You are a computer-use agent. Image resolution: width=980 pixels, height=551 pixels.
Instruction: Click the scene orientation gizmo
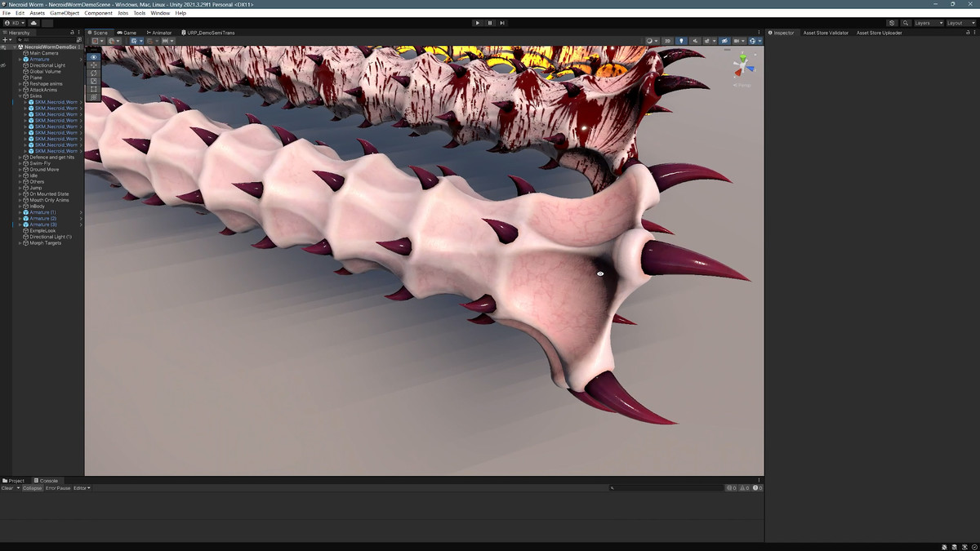pyautogui.click(x=742, y=67)
